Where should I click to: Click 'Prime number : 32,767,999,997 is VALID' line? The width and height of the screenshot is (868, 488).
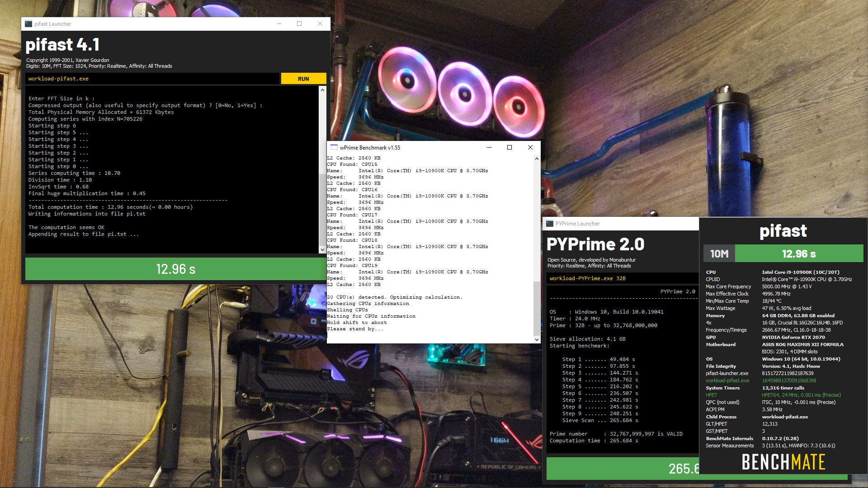616,434
